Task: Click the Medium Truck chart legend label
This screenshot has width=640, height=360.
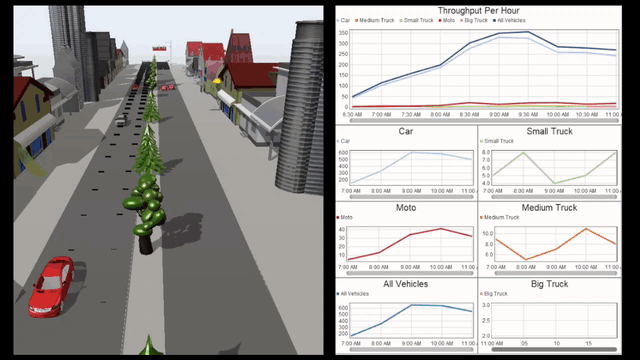Action: click(x=501, y=218)
